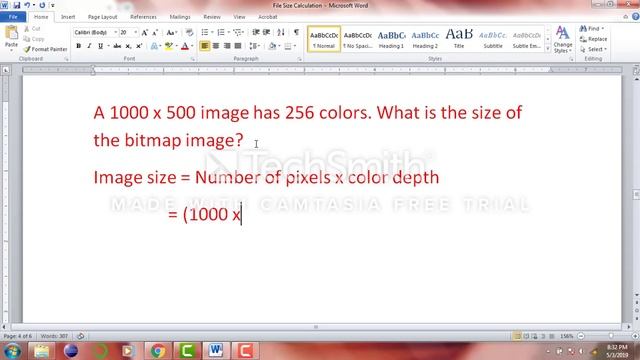Click the Web Layout view icon

pyautogui.click(x=534, y=336)
